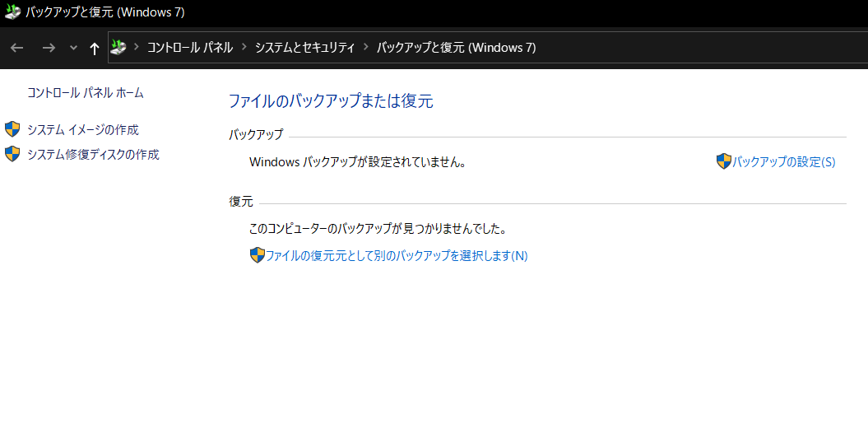Image resolution: width=868 pixels, height=424 pixels.
Task: Open the コントロール パネル breadcrumb
Action: point(190,48)
